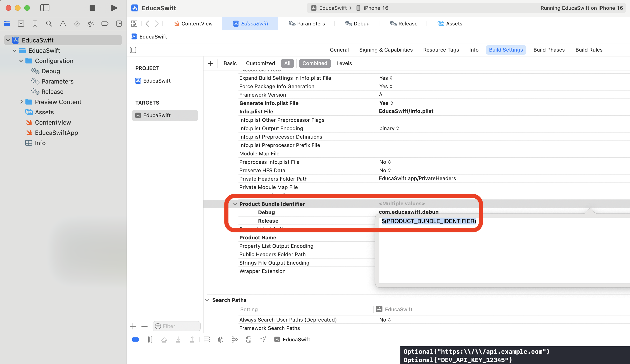
Task: Select the EducaSwift editor tab
Action: 251,24
